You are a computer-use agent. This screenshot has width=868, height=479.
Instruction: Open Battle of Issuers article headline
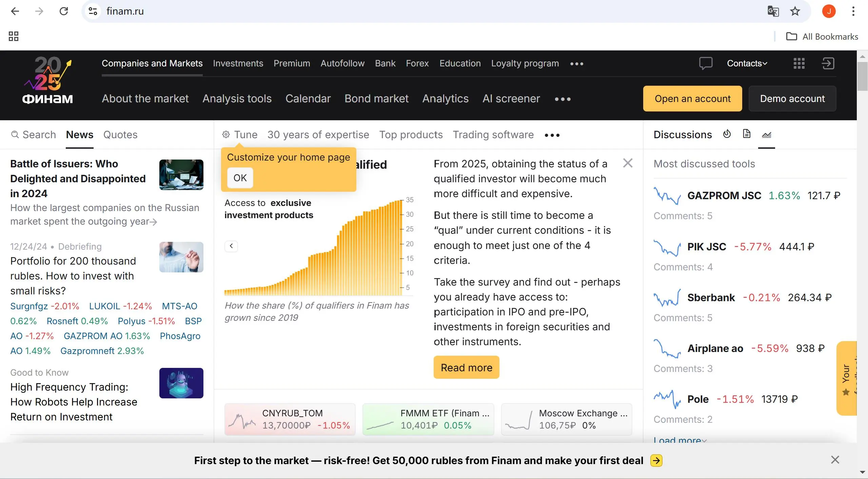pyautogui.click(x=78, y=179)
